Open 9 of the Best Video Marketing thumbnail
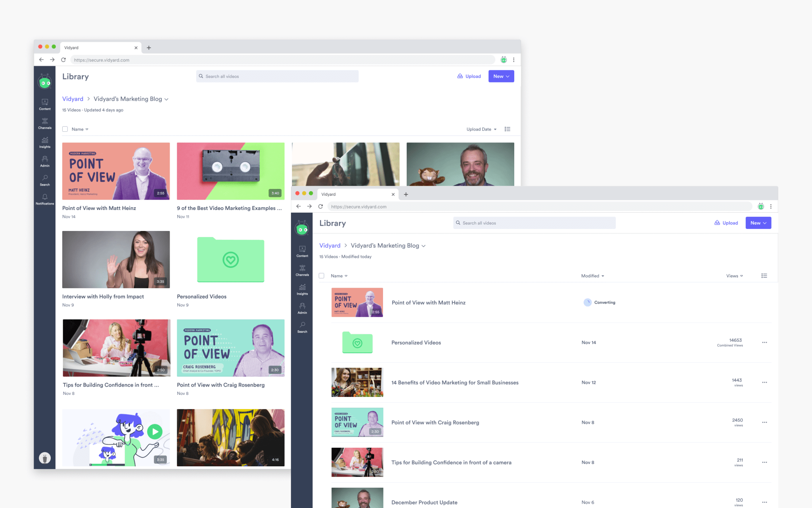 (x=231, y=171)
